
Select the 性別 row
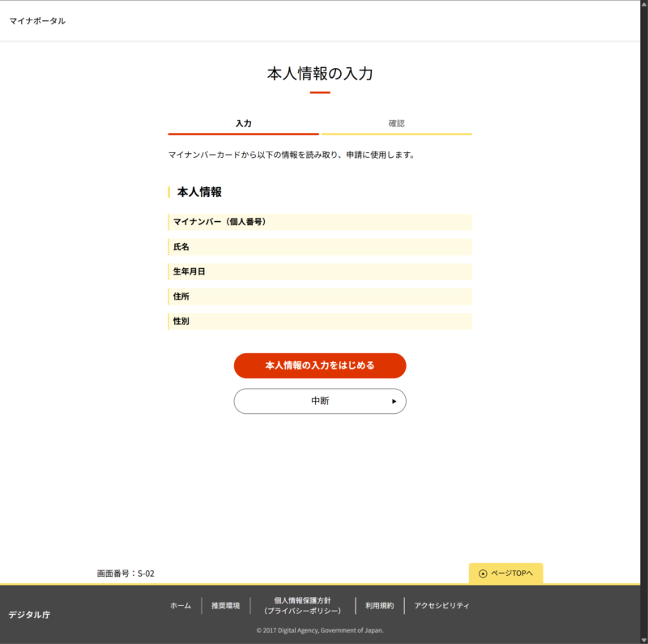[319, 322]
